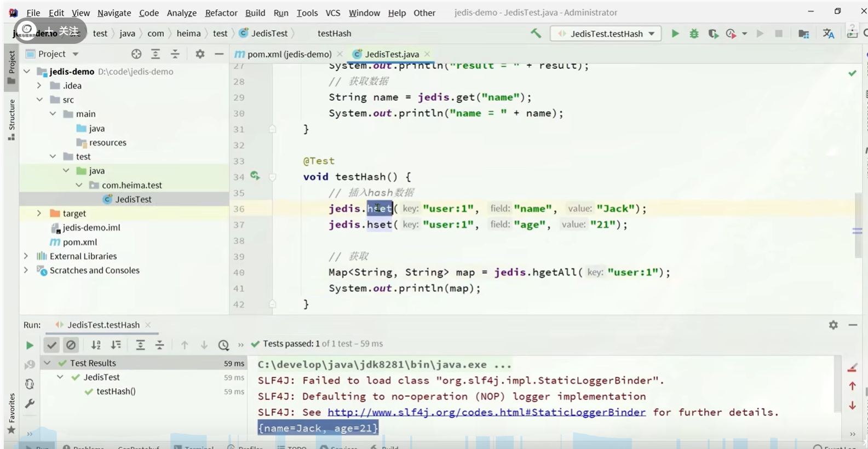Open Project Structure from the toolbar

point(803,33)
